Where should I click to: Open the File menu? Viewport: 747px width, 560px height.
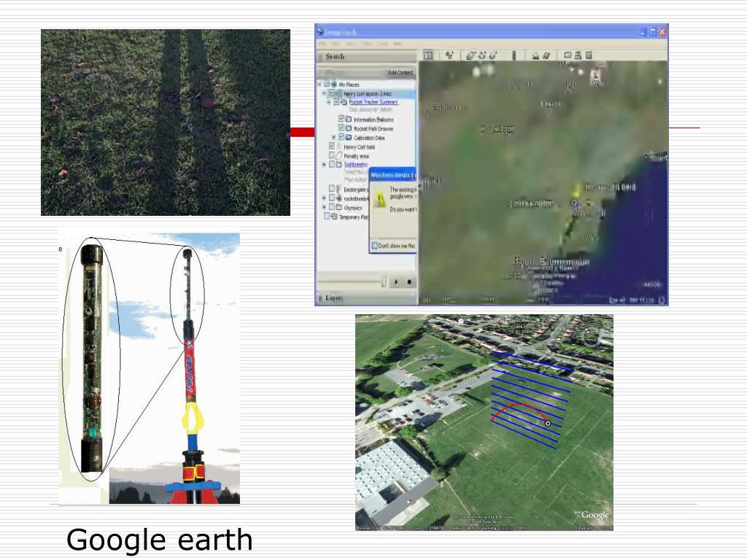tap(322, 44)
